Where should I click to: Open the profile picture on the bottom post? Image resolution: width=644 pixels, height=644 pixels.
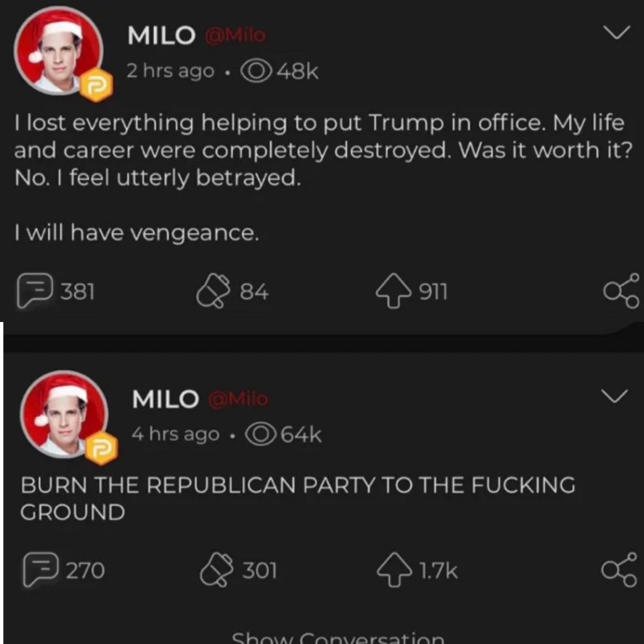[x=64, y=414]
